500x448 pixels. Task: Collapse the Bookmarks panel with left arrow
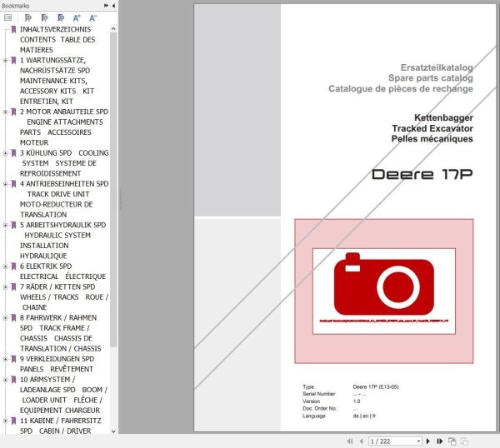(113, 6)
